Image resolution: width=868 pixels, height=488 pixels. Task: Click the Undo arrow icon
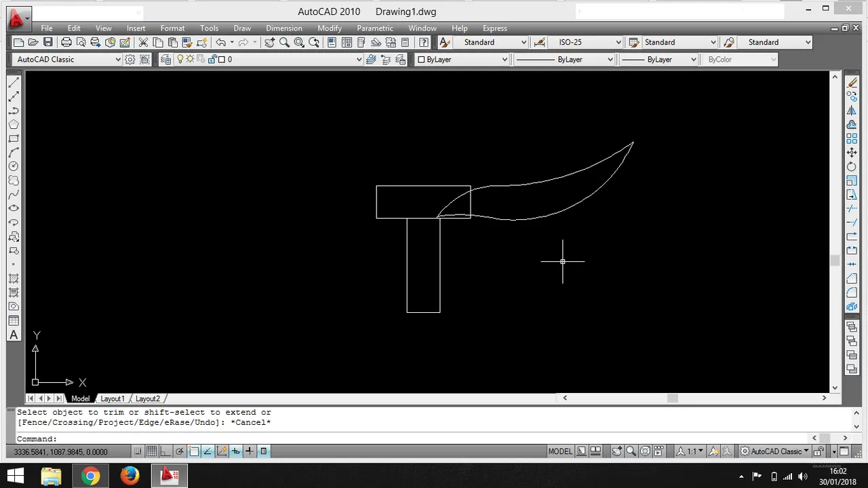point(220,42)
